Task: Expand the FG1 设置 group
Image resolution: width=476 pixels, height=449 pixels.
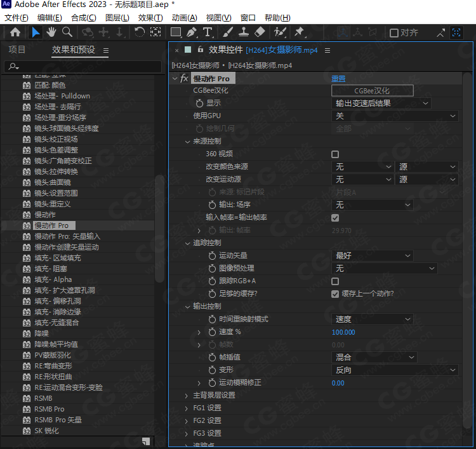Action: [187, 408]
